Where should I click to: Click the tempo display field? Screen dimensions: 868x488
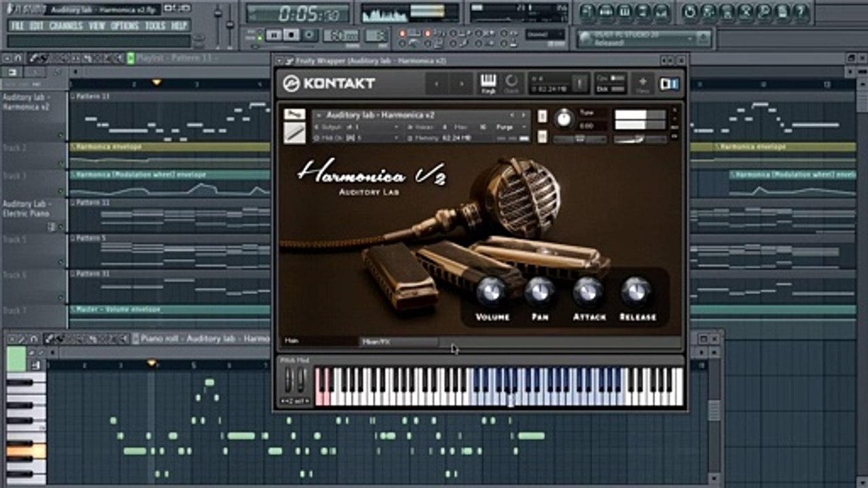pos(341,35)
